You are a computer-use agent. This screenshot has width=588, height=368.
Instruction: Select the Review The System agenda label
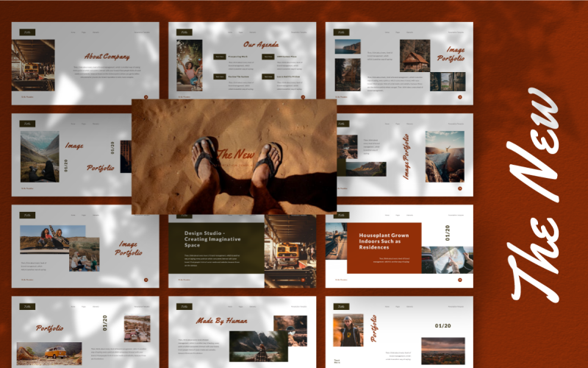(x=238, y=77)
